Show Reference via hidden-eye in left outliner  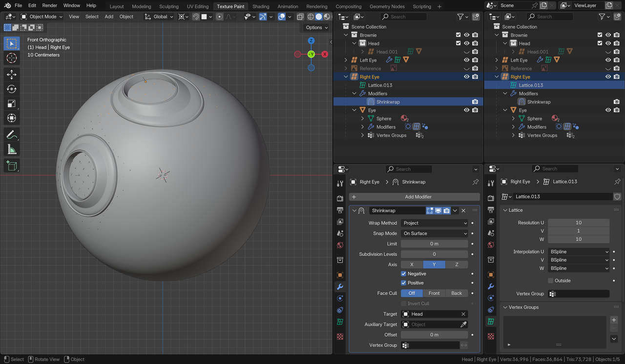467,68
